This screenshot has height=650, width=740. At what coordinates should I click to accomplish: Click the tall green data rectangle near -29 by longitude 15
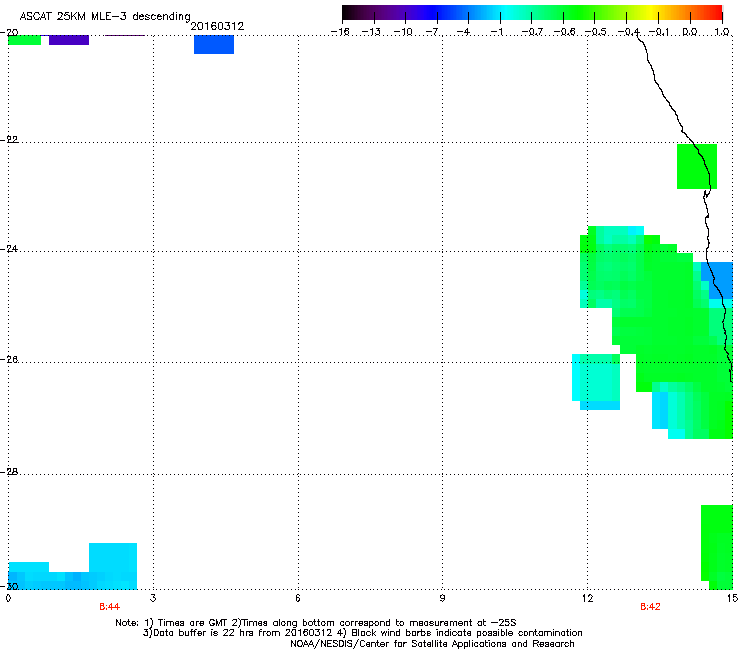[x=717, y=547]
